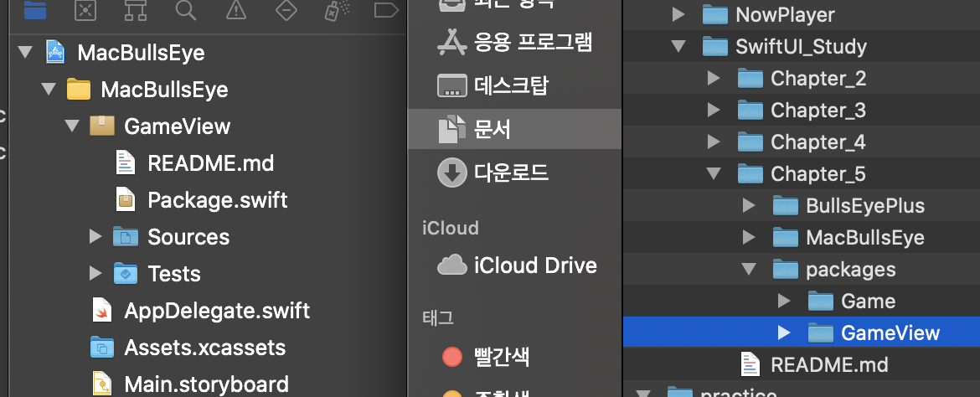
Task: Open the Find navigator magnifier icon
Action: 186,9
